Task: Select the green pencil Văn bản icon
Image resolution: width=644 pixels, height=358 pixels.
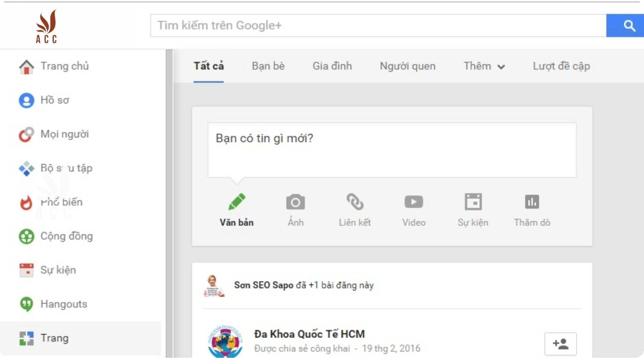Action: click(236, 202)
